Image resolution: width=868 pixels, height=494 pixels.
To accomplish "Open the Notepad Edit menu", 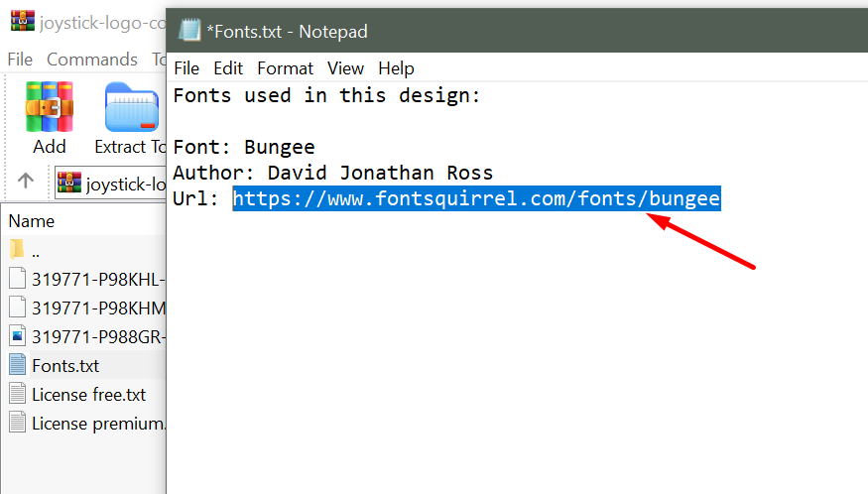I will 228,68.
